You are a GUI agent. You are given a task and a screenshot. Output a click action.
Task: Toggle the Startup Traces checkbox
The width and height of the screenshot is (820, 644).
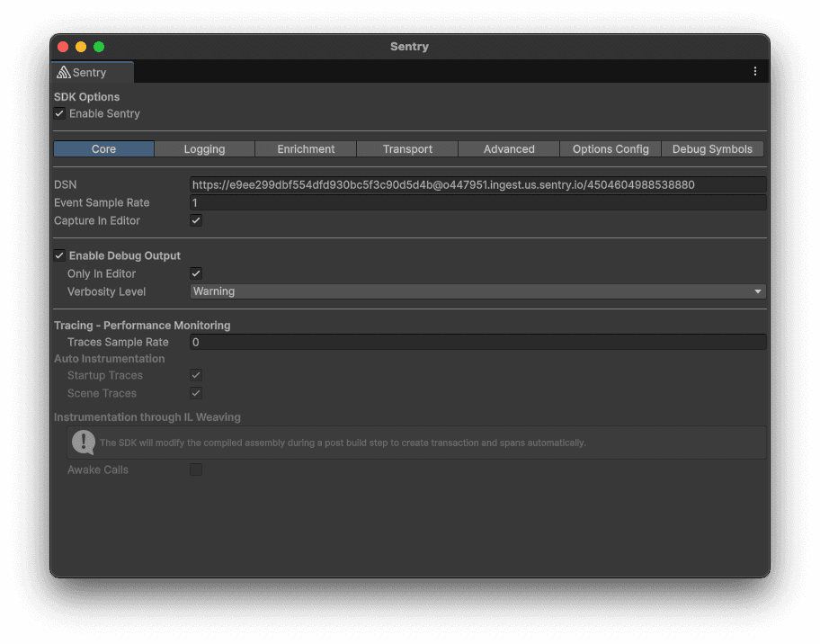click(196, 375)
